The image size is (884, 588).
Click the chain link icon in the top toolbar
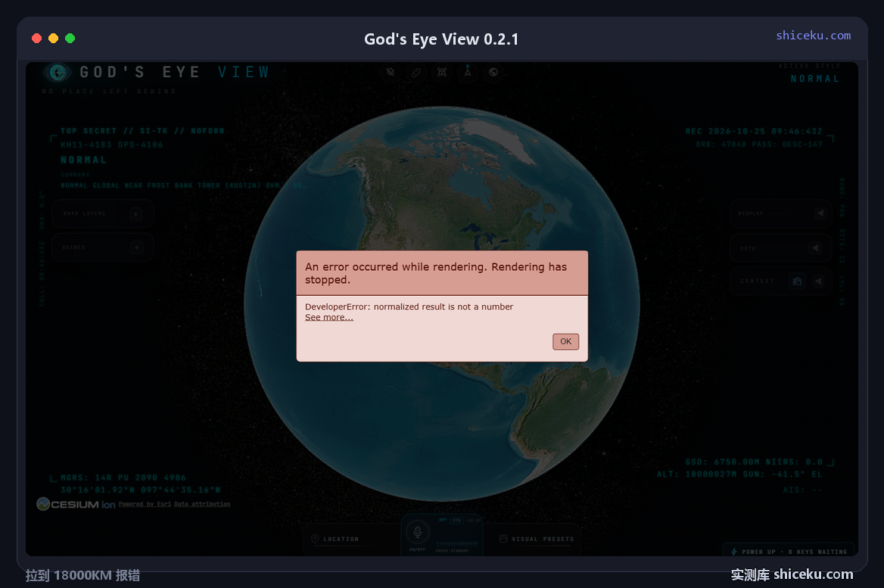click(x=416, y=72)
